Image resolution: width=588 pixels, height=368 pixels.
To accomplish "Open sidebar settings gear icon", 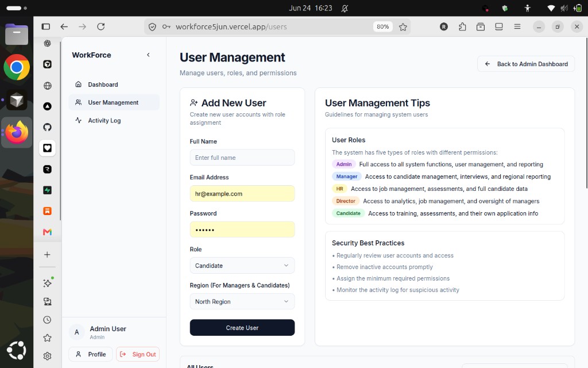I will tap(47, 356).
